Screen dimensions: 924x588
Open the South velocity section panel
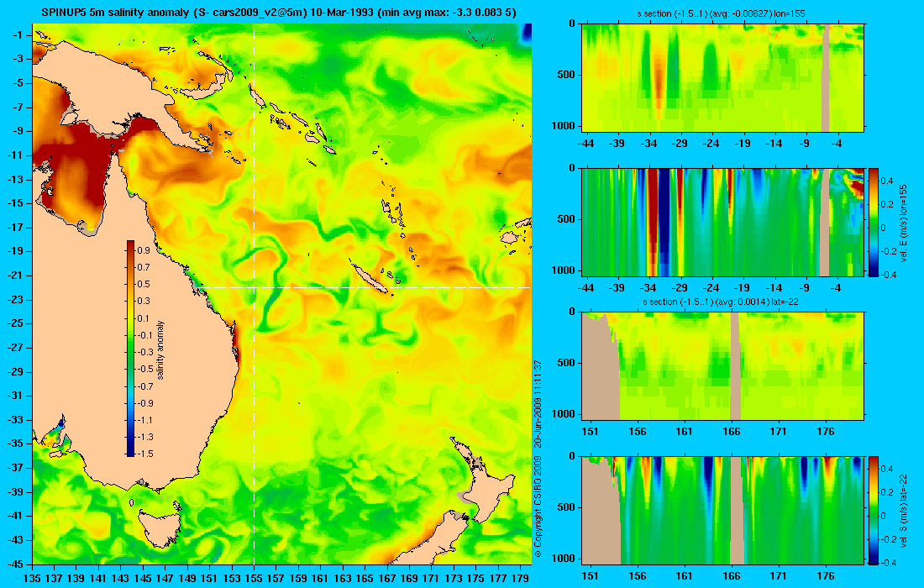tap(722, 510)
